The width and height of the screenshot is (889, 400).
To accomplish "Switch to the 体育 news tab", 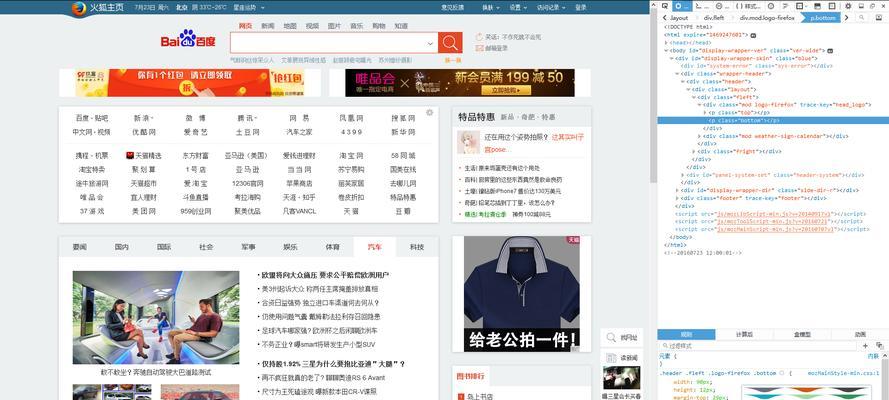I will (x=333, y=247).
